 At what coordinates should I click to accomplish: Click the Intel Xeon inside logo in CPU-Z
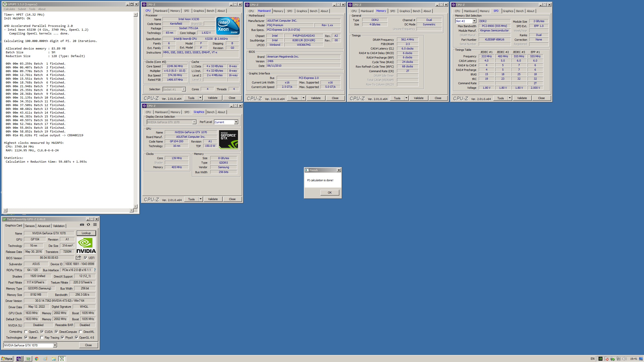coord(228,26)
